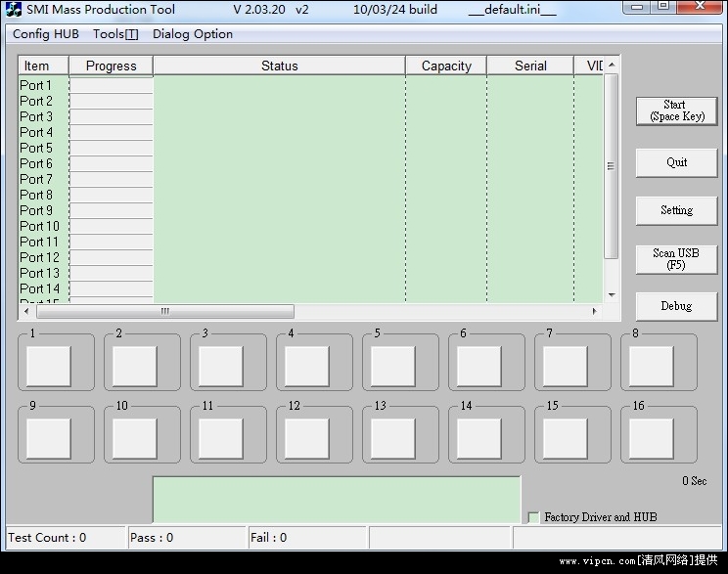The width and height of the screenshot is (728, 574).
Task: Click the SMI app icon in title bar
Action: tap(14, 9)
